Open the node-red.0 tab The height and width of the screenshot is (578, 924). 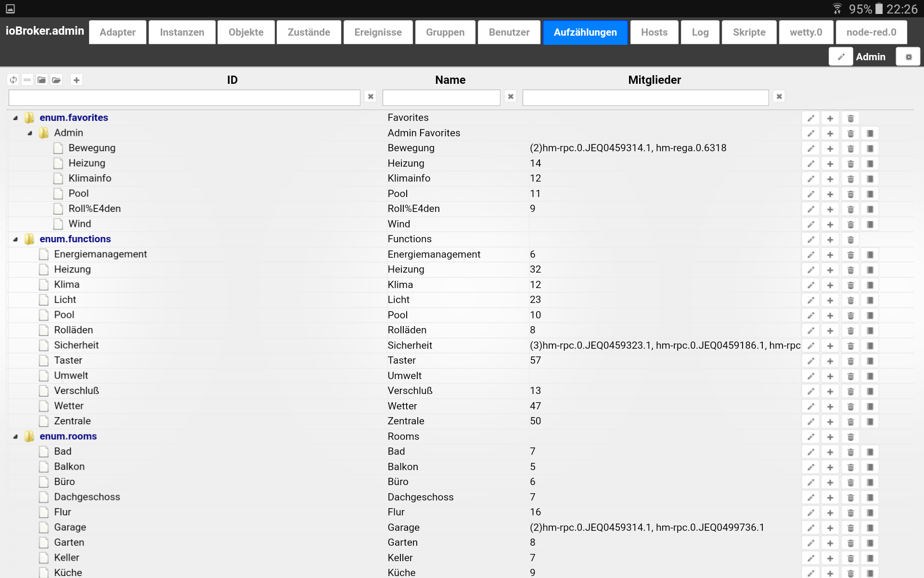coord(872,32)
